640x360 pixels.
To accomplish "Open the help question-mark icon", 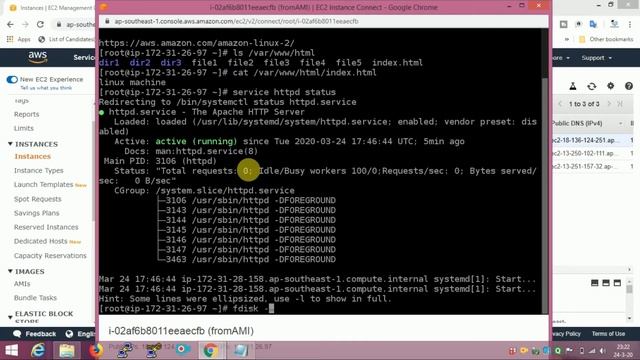I will point(629,86).
